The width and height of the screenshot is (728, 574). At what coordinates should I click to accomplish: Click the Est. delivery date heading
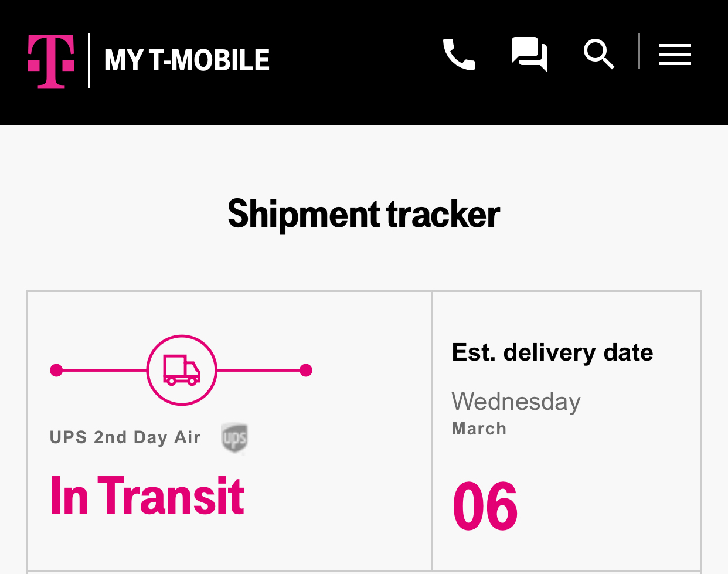point(552,352)
